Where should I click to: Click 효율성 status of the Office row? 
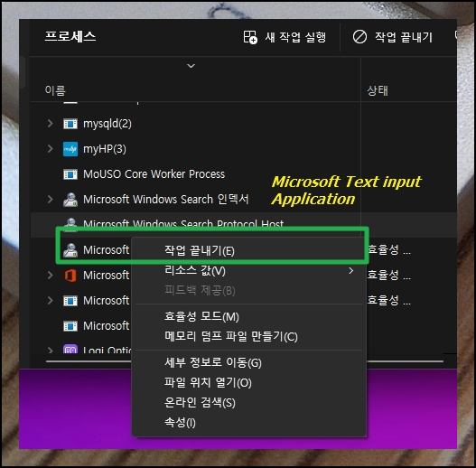[x=389, y=276]
